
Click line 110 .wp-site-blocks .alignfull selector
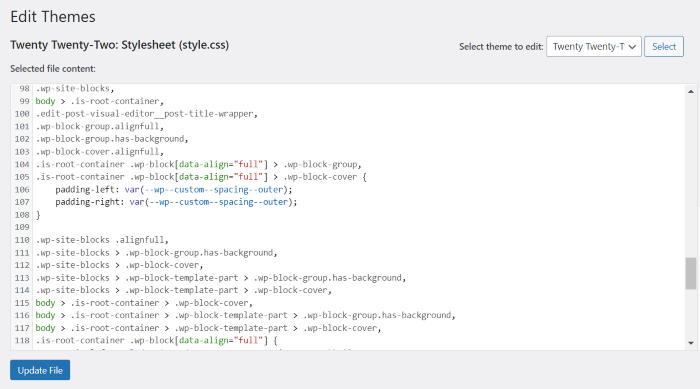(x=102, y=240)
